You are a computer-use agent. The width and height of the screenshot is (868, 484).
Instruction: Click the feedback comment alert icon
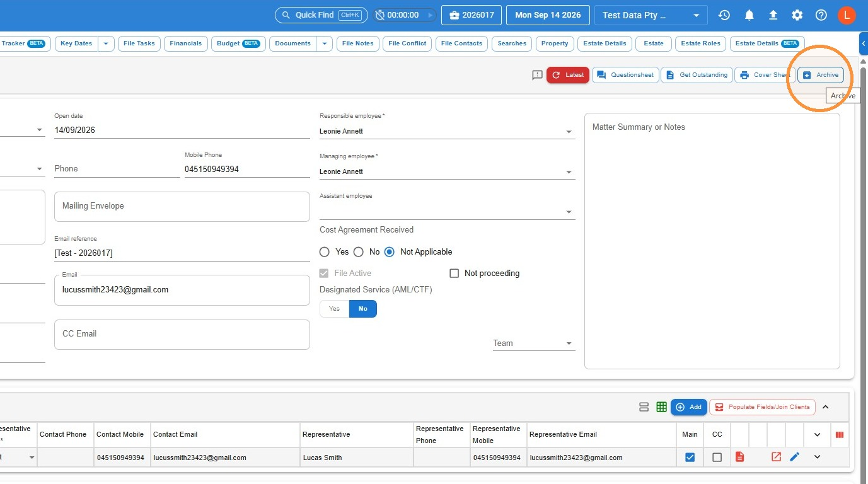[537, 75]
